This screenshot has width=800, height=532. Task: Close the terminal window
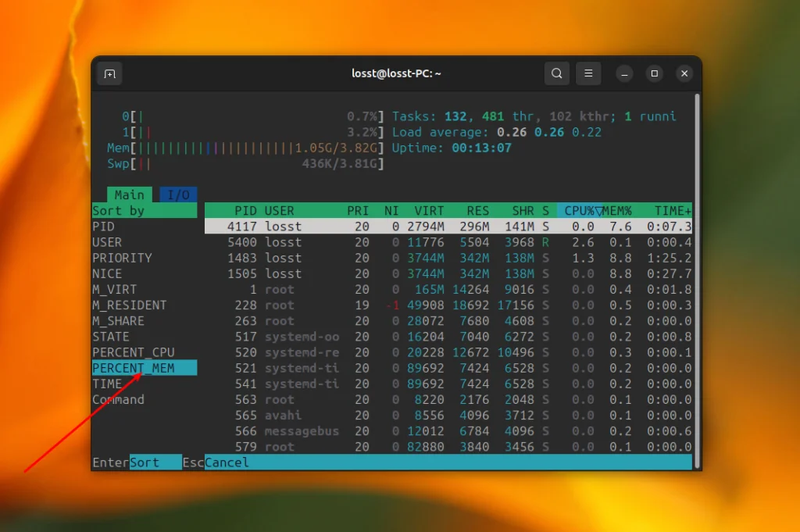(x=684, y=74)
